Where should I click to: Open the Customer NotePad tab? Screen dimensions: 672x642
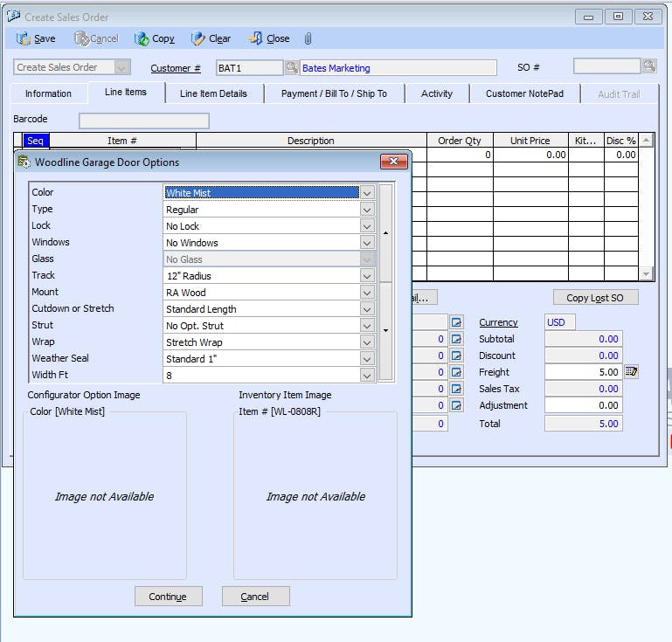click(524, 93)
